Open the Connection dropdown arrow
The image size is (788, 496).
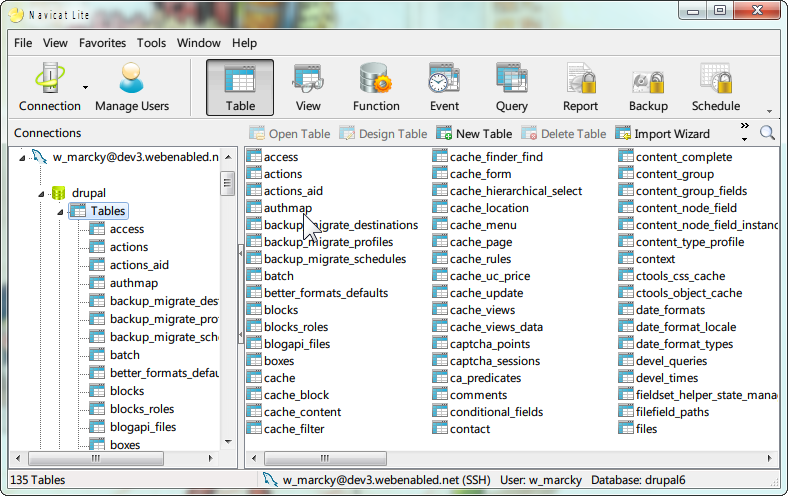(x=85, y=87)
